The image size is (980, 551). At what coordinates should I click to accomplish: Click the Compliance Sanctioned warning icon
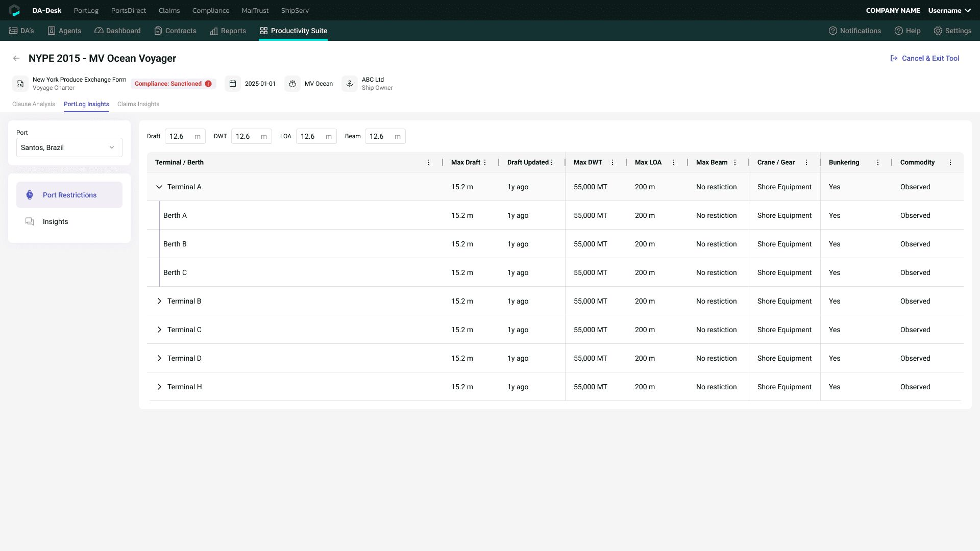(208, 84)
